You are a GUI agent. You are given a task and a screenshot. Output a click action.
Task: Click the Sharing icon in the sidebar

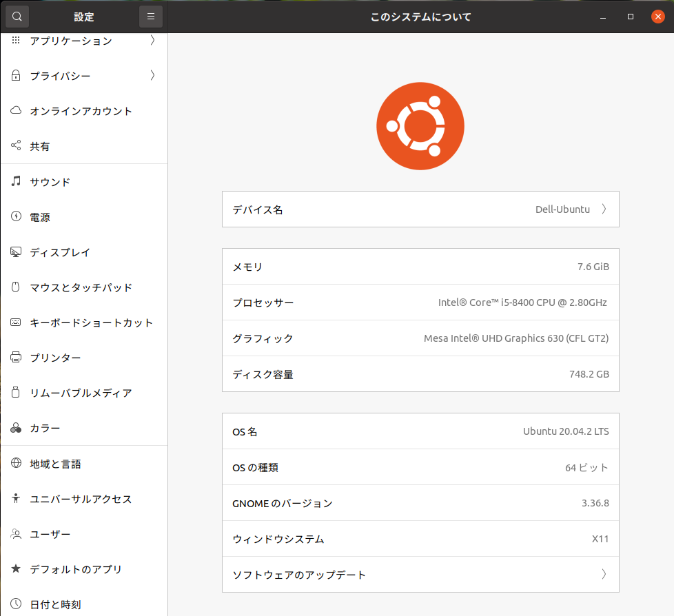[16, 145]
